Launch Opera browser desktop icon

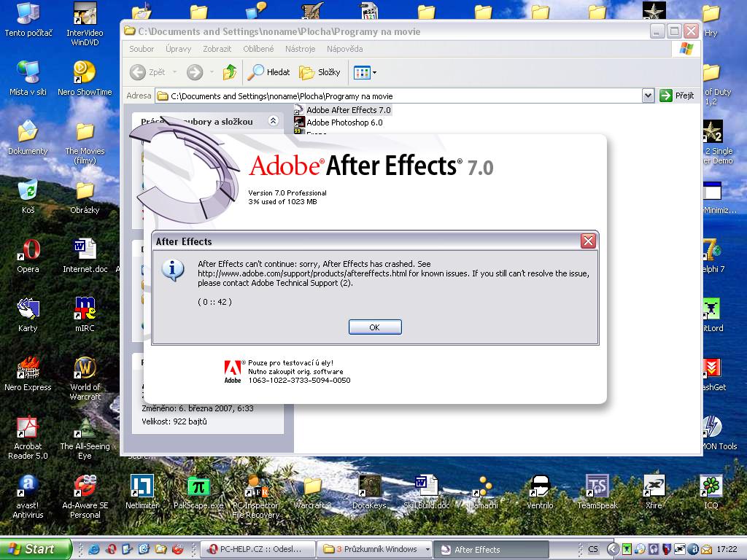tap(28, 256)
